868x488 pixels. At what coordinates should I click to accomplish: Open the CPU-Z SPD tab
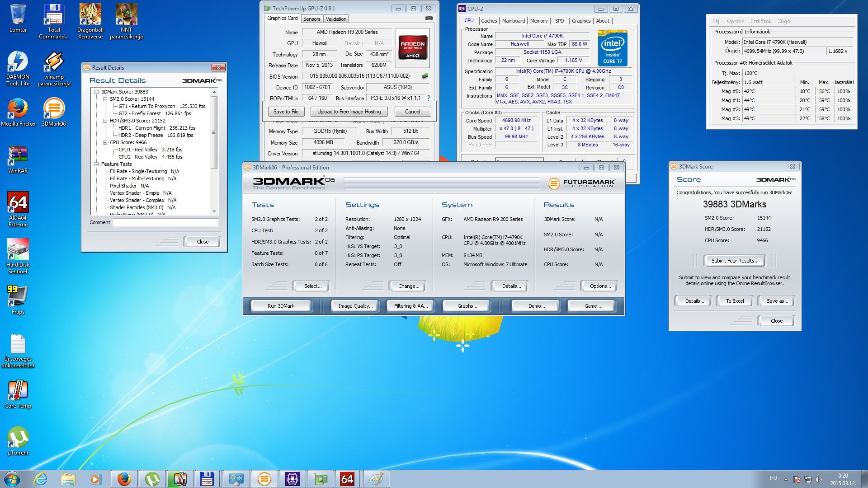click(559, 21)
